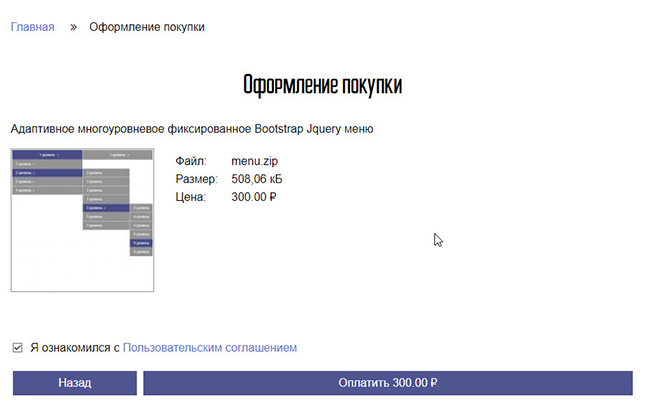
Task: Open the Пользовательским соглашением link
Action: (x=209, y=348)
